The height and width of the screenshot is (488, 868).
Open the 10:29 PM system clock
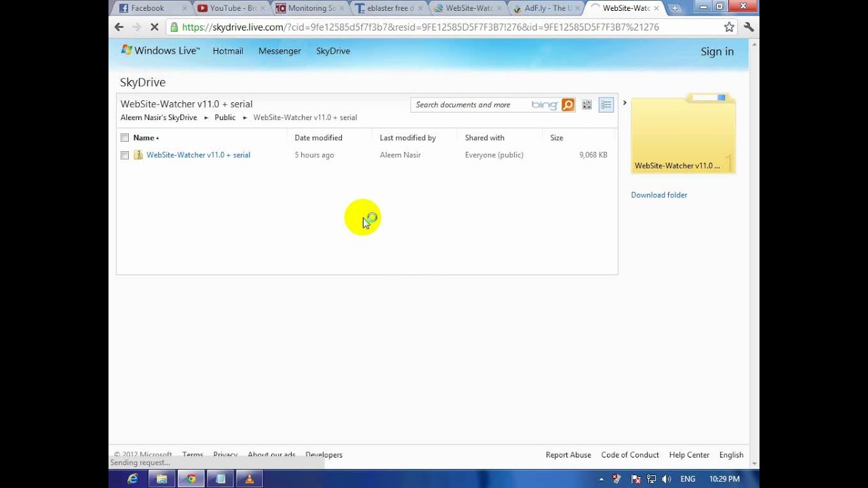pos(724,479)
